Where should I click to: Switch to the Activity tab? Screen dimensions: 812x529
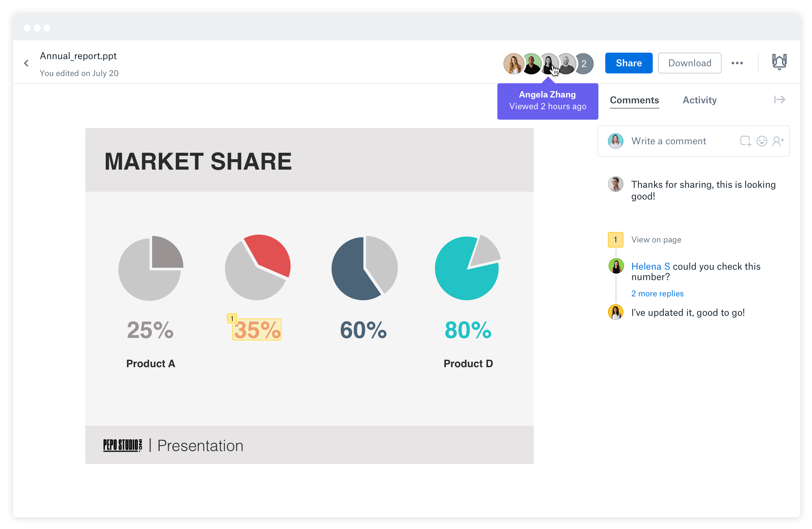[700, 100]
